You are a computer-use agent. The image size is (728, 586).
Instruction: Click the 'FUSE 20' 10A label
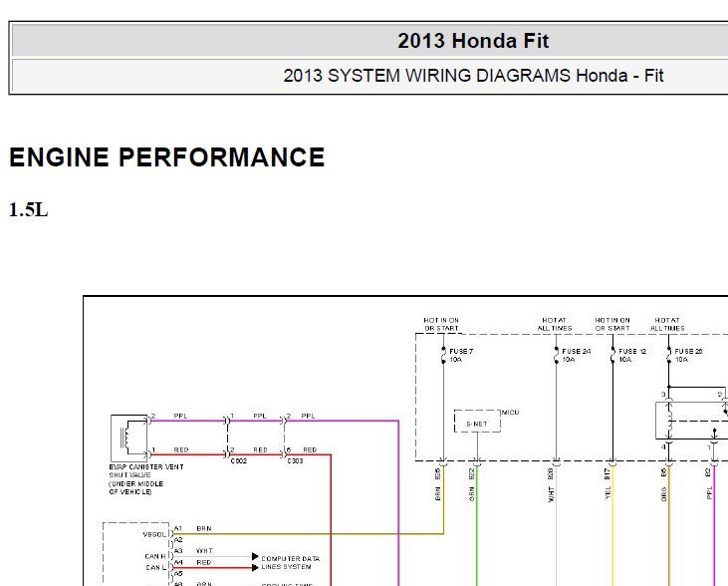pyautogui.click(x=688, y=355)
